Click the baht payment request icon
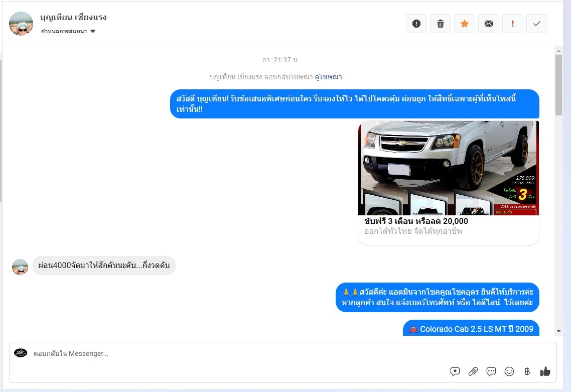 point(527,371)
